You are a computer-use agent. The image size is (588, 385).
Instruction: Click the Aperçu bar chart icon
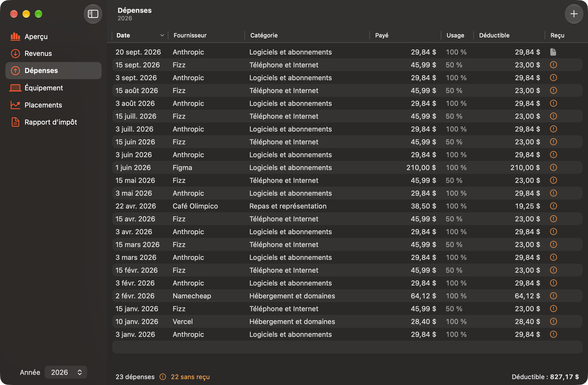pyautogui.click(x=15, y=36)
